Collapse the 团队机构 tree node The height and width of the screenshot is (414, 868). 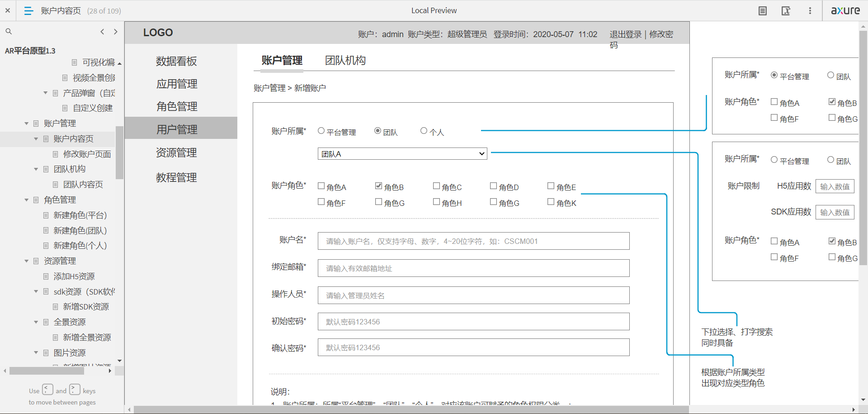click(x=36, y=169)
